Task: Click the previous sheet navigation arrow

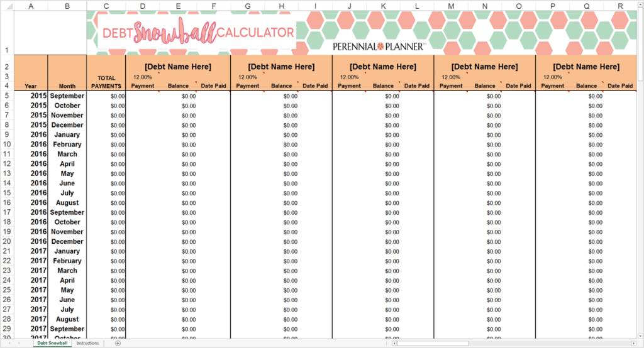Action: tap(9, 343)
